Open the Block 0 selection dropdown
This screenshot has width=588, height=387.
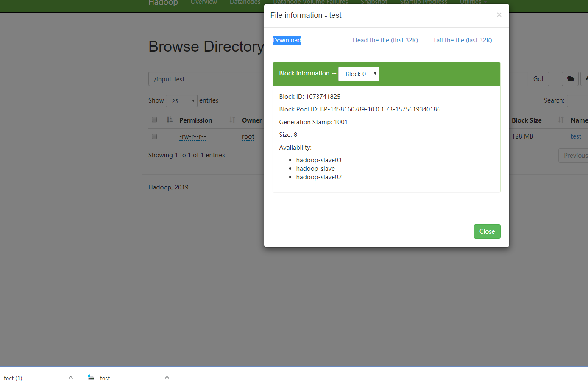tap(359, 74)
